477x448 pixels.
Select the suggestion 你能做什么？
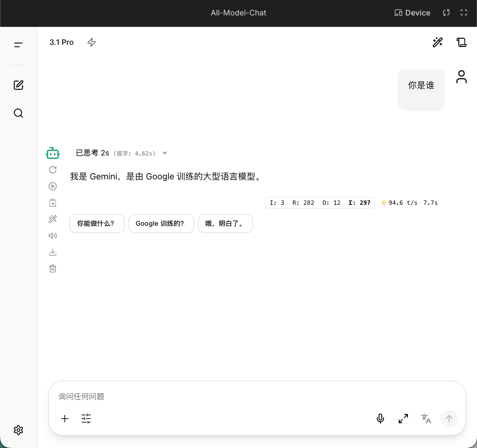(97, 224)
